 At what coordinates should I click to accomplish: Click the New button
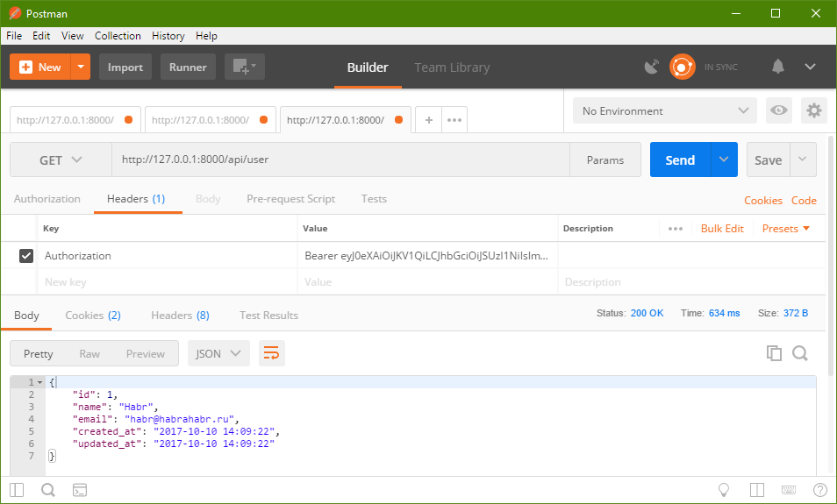(40, 67)
